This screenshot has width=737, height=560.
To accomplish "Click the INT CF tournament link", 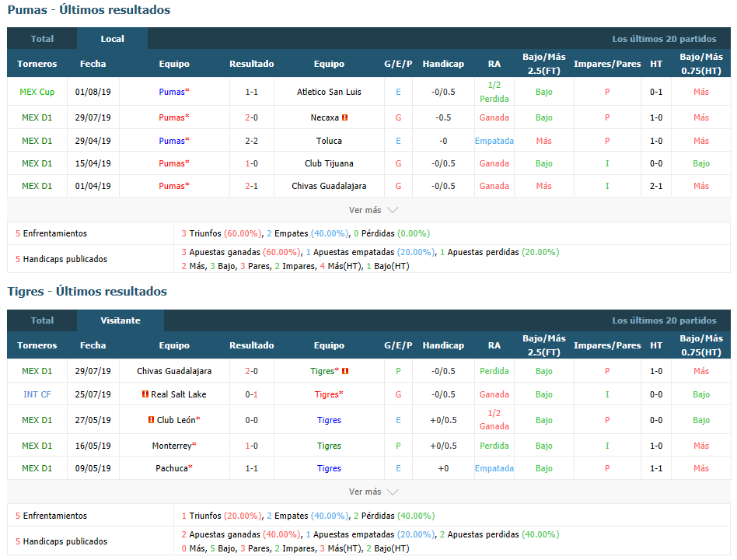I will (x=37, y=394).
